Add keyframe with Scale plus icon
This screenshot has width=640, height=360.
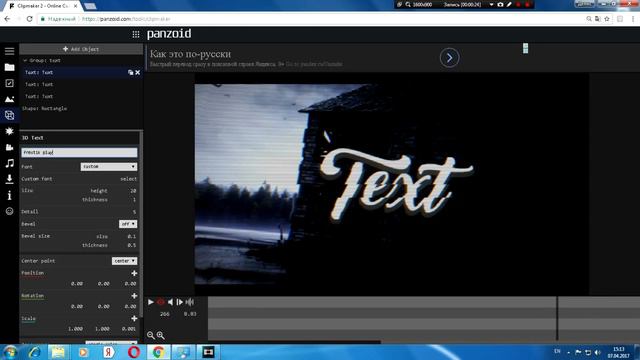(x=134, y=318)
